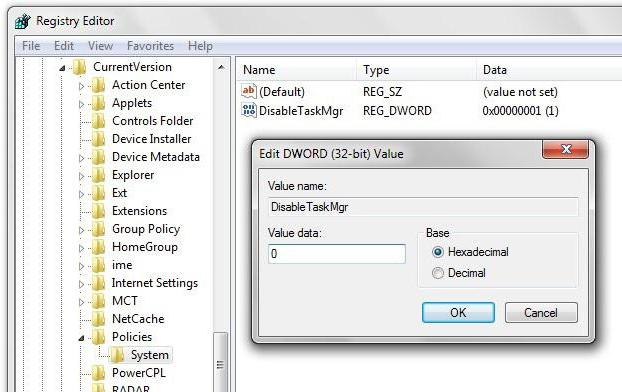Expand the Internet Settings key
The width and height of the screenshot is (622, 392).
pyautogui.click(x=81, y=284)
